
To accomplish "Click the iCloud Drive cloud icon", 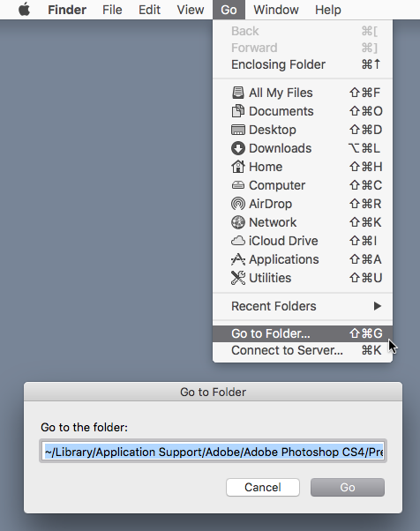I will tap(237, 241).
